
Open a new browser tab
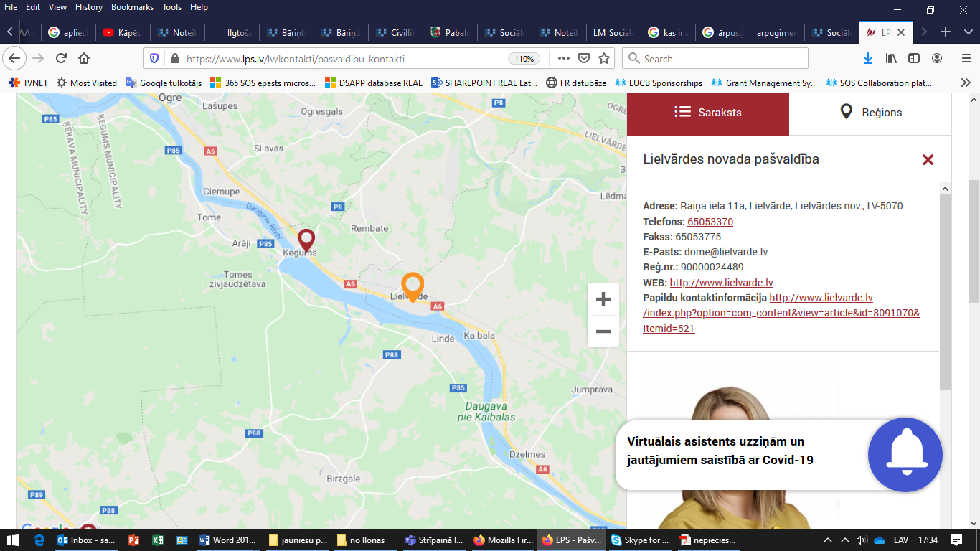coord(946,32)
